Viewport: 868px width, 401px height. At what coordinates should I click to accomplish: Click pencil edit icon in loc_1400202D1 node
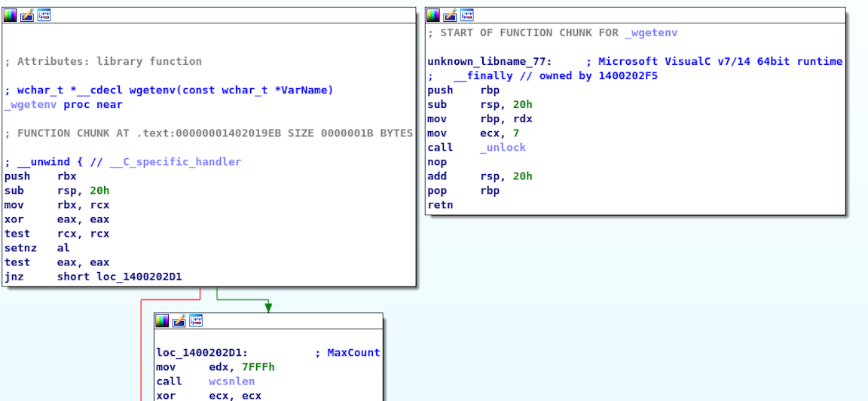click(179, 320)
